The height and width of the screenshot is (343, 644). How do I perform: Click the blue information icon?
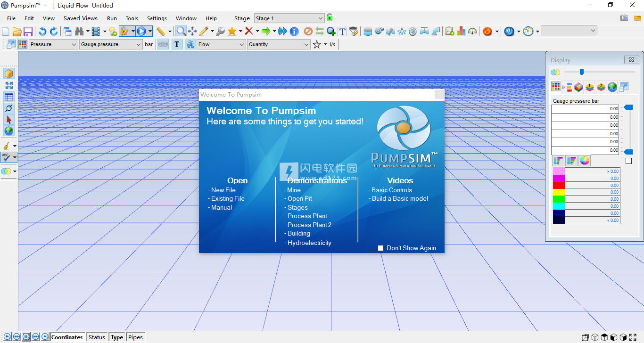pyautogui.click(x=294, y=32)
